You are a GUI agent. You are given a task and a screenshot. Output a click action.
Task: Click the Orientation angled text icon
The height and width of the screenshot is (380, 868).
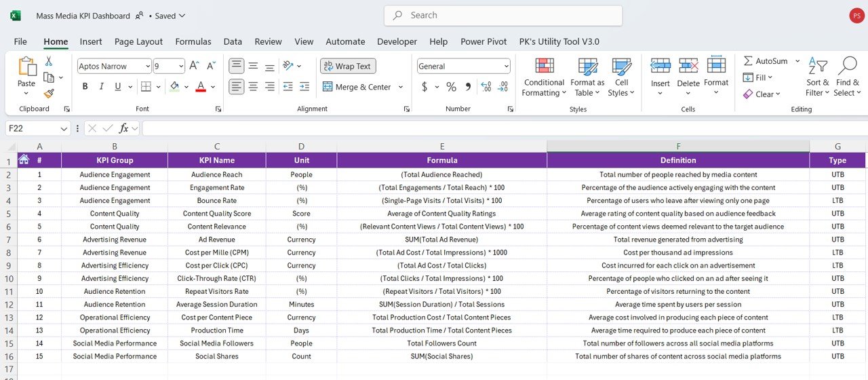tap(288, 66)
